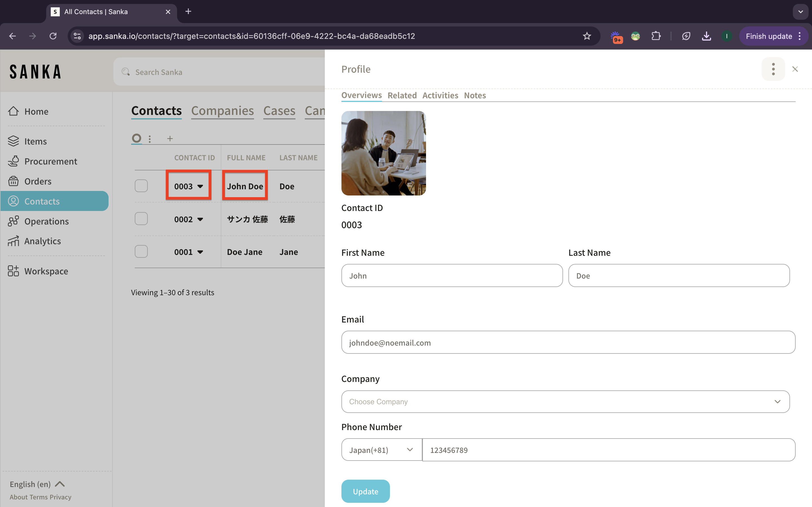Open Analytics chart icon in sidebar
Image resolution: width=812 pixels, height=507 pixels.
click(14, 241)
